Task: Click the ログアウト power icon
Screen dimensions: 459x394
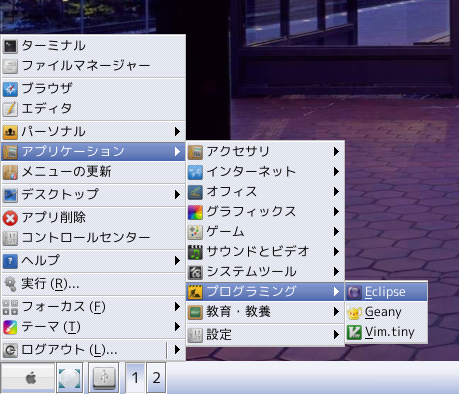Action: 10,350
